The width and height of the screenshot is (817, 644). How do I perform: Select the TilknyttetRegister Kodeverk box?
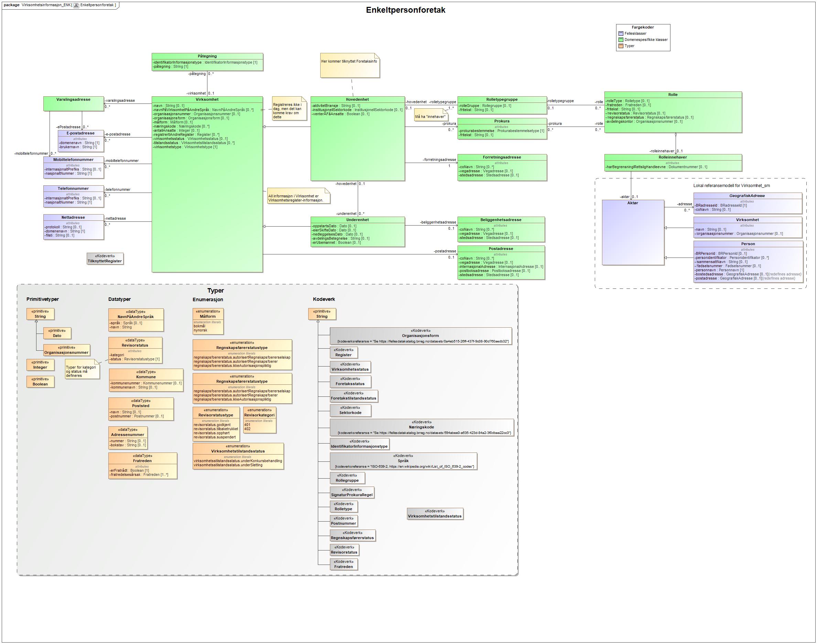tap(105, 259)
